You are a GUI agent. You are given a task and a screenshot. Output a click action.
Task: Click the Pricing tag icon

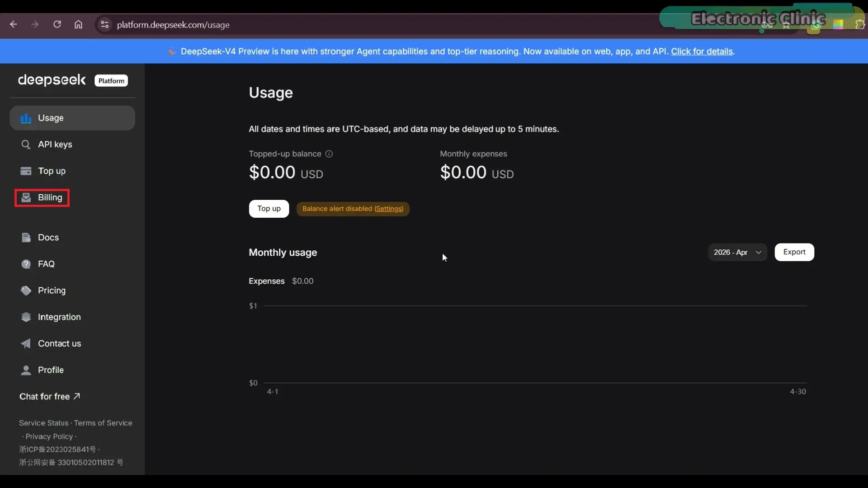tap(26, 291)
